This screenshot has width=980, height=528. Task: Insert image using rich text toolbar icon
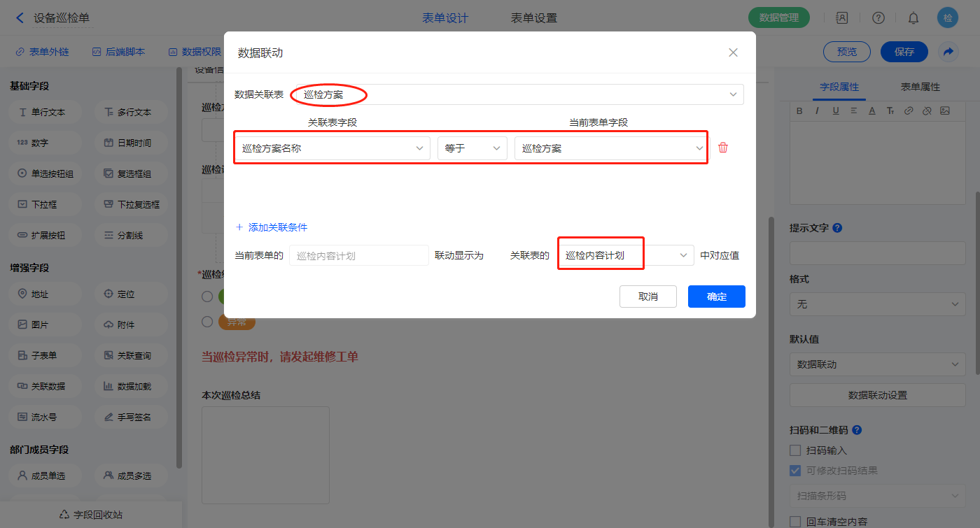tap(944, 110)
